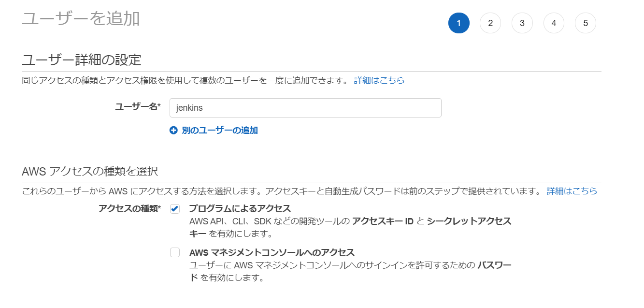This screenshot has width=644, height=308.
Task: Go to step 3 circle indicator
Action: (x=522, y=23)
